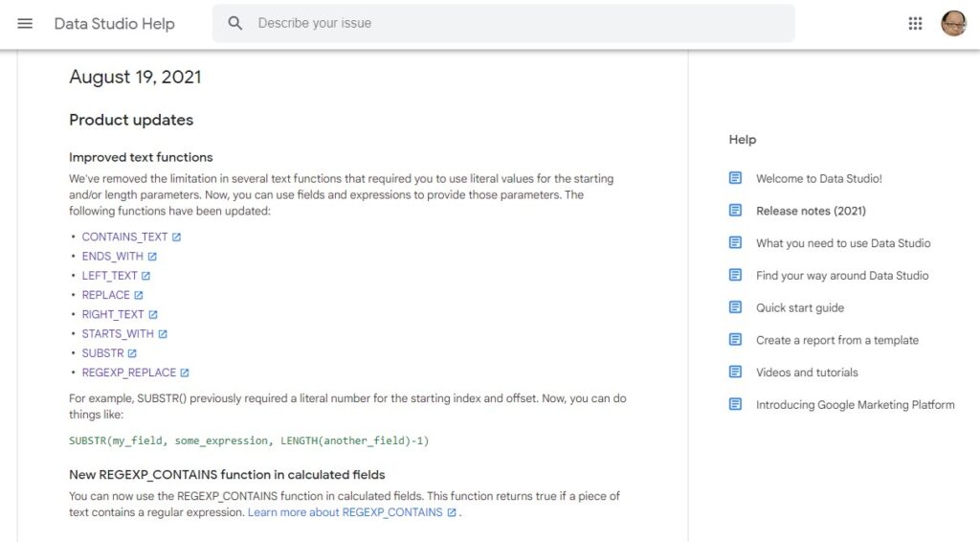Open the ENDS_WITH function link
980x542 pixels.
point(113,257)
